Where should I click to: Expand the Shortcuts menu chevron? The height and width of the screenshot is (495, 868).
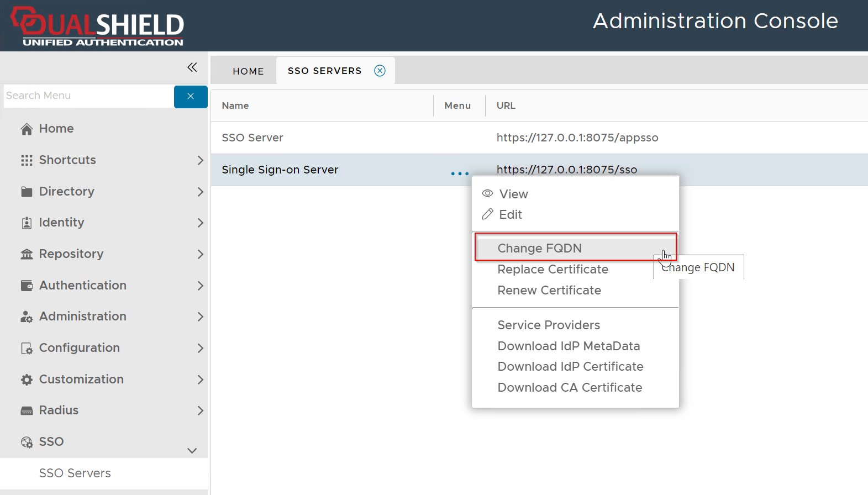tap(200, 160)
